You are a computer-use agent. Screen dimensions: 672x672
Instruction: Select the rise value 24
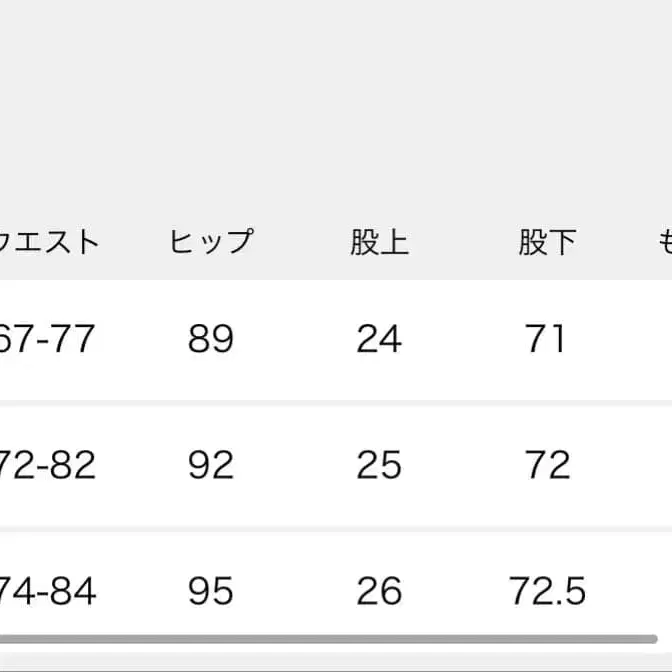[379, 339]
